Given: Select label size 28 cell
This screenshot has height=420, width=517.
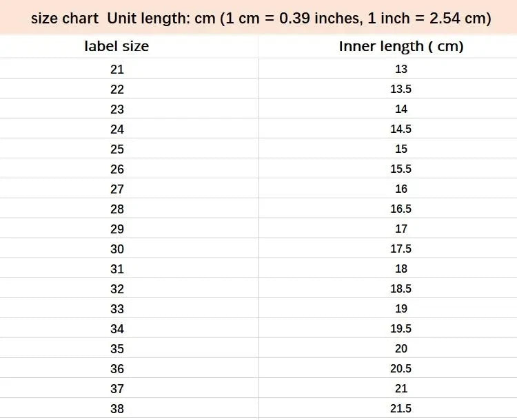Looking at the screenshot, I should 116,209.
